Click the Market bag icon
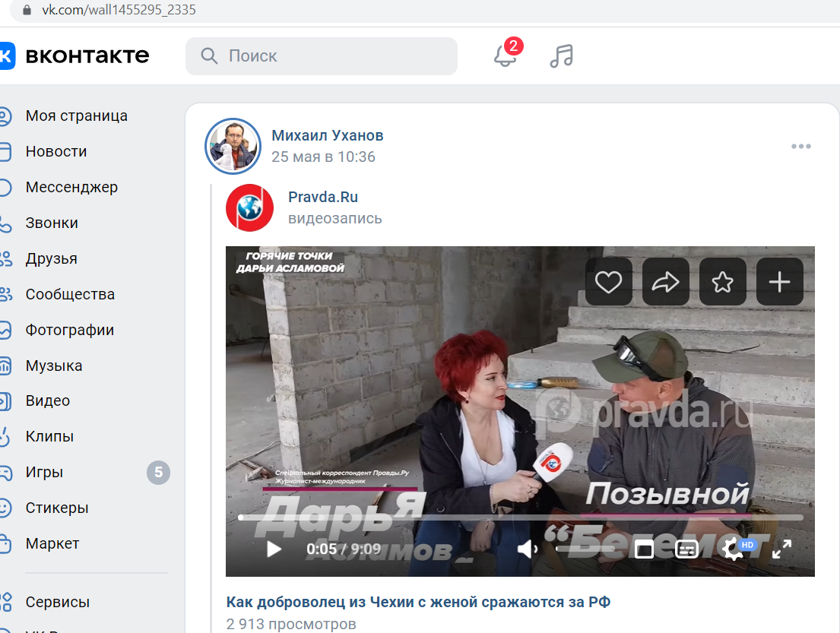Screen dimensions: 840x633 (5, 543)
